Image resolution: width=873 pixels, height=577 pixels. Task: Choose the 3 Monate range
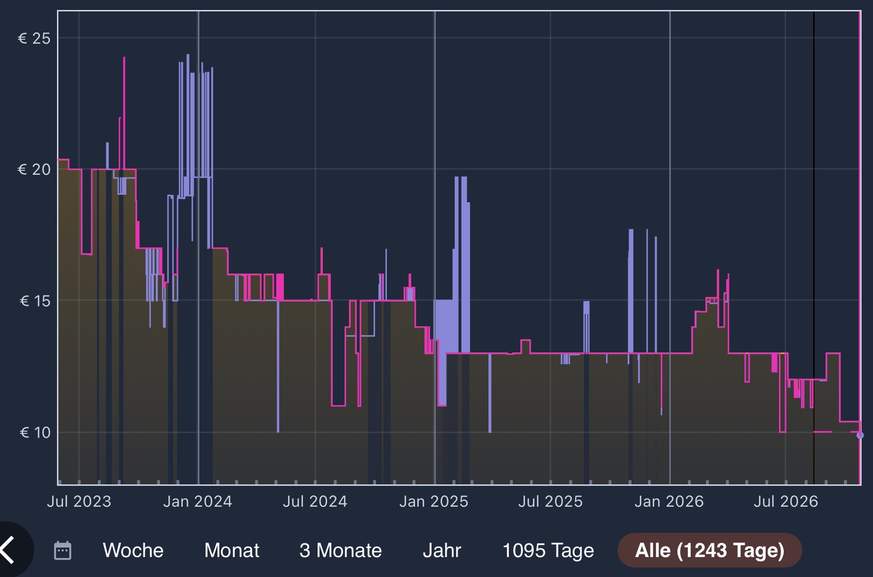(341, 550)
